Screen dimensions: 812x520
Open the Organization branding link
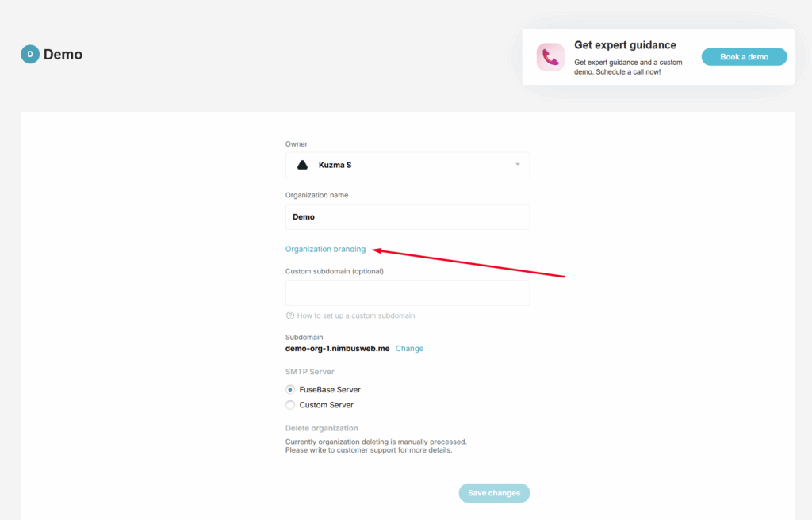tap(325, 249)
